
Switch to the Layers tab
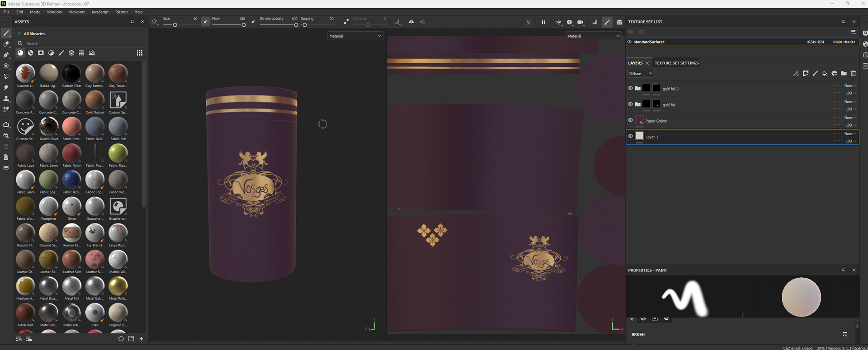(635, 63)
